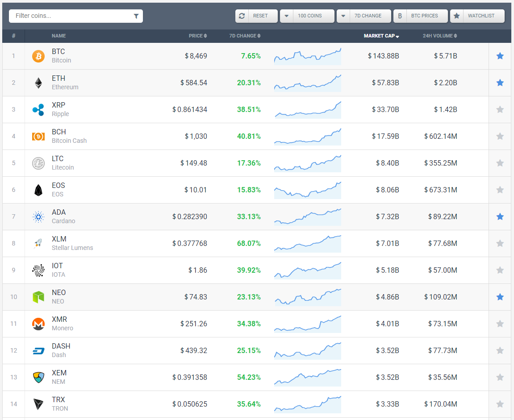Click the Ripple XRP logo
The width and height of the screenshot is (514, 420).
[x=38, y=110]
